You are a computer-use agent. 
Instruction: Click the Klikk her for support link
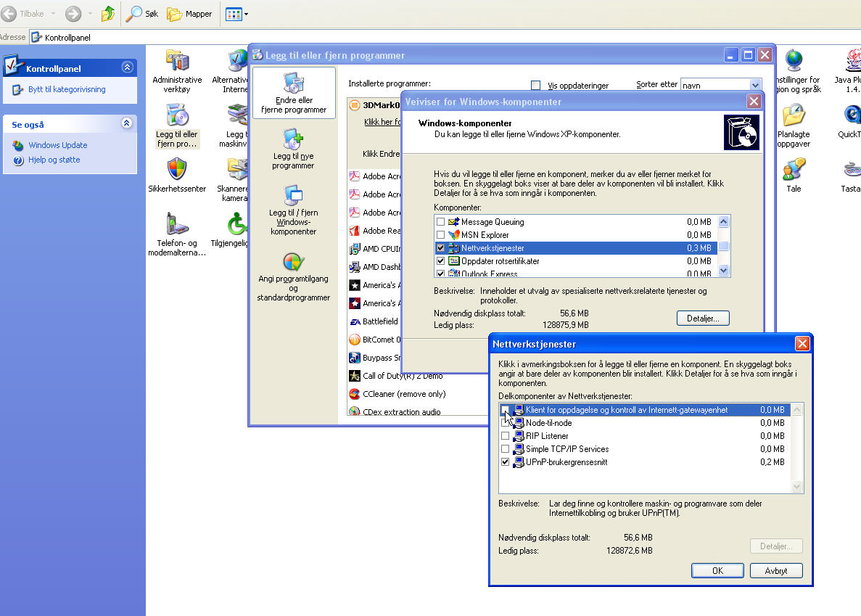(383, 122)
